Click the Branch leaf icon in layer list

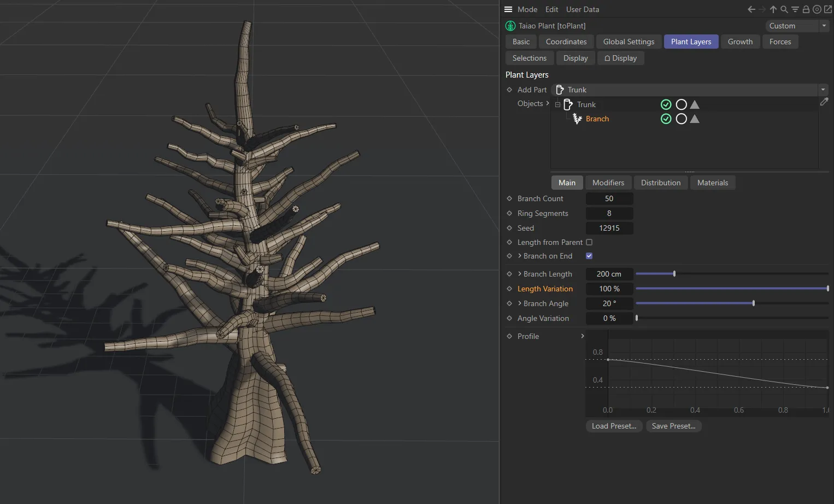[577, 119]
